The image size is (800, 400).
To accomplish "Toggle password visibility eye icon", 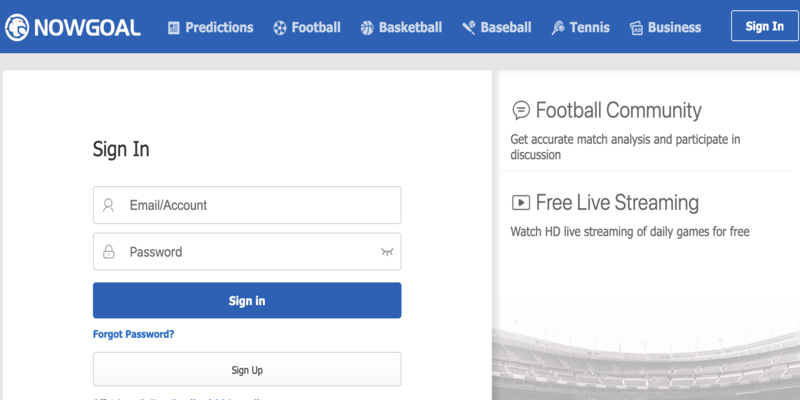I will pyautogui.click(x=387, y=252).
